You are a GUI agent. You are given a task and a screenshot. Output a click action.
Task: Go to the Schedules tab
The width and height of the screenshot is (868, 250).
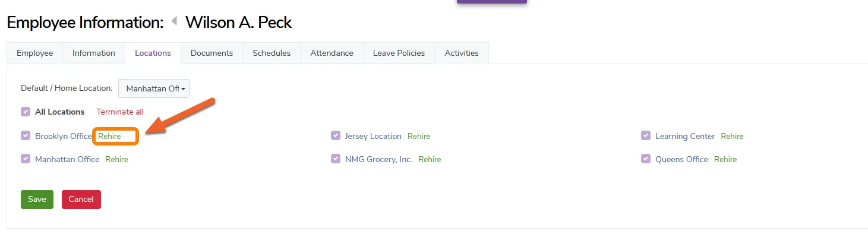[x=272, y=53]
